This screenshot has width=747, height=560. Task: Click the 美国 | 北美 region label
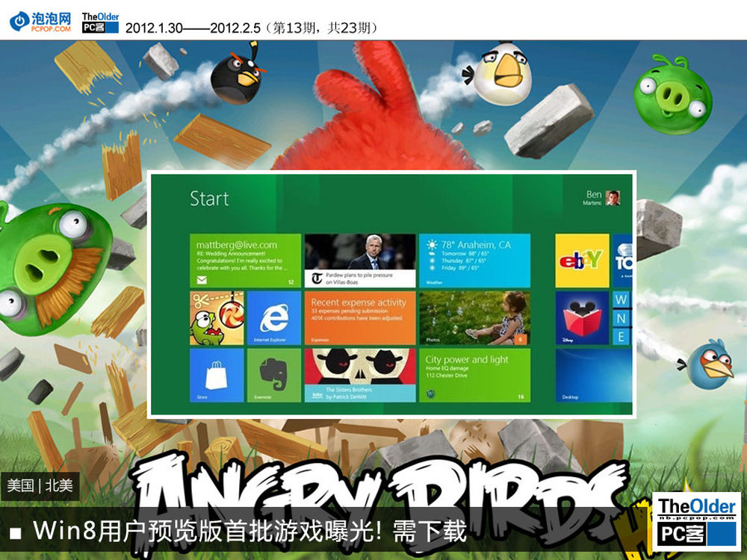coord(40,486)
